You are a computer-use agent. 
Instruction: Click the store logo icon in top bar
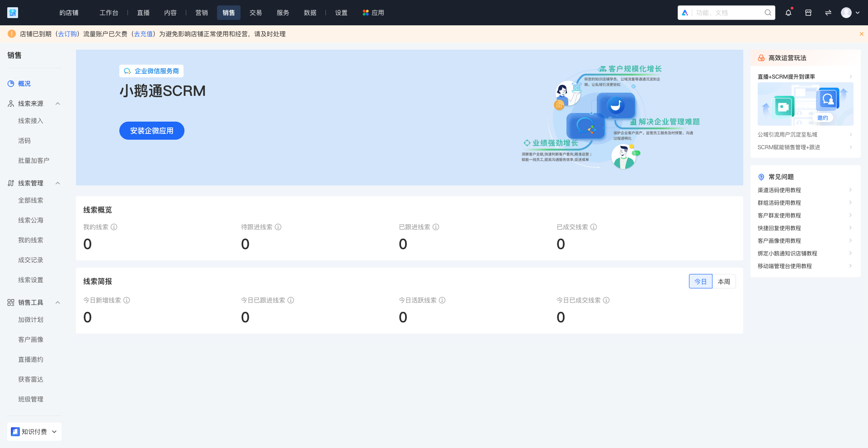pos(13,13)
